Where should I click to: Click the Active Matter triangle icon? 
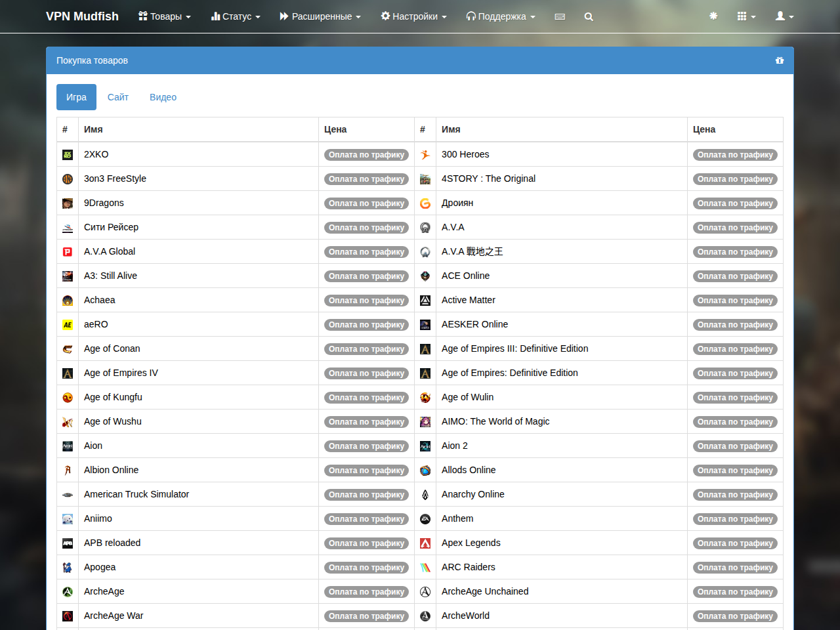[425, 301]
